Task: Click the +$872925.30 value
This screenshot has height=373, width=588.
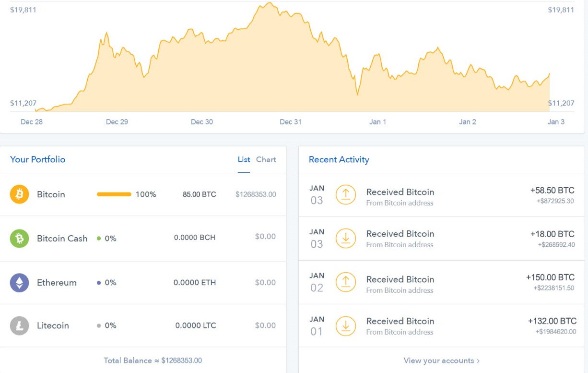Action: coord(555,201)
